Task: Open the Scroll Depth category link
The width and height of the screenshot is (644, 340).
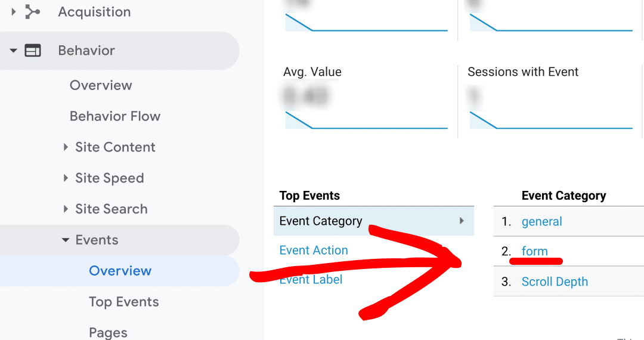Action: pyautogui.click(x=555, y=282)
